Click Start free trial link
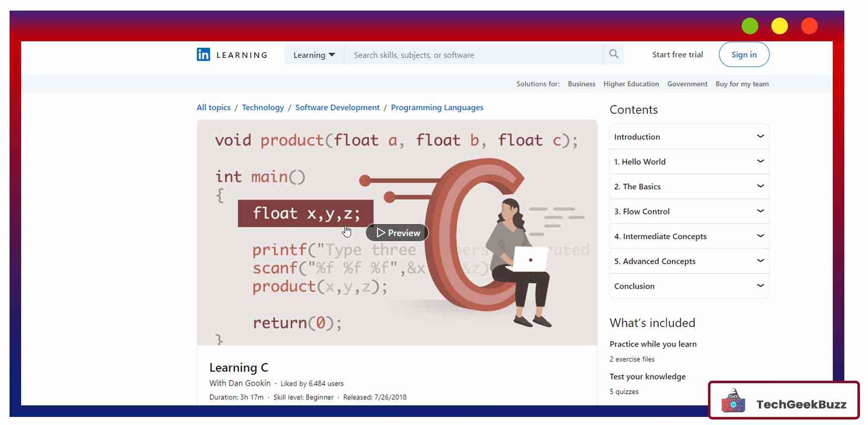 (x=677, y=54)
